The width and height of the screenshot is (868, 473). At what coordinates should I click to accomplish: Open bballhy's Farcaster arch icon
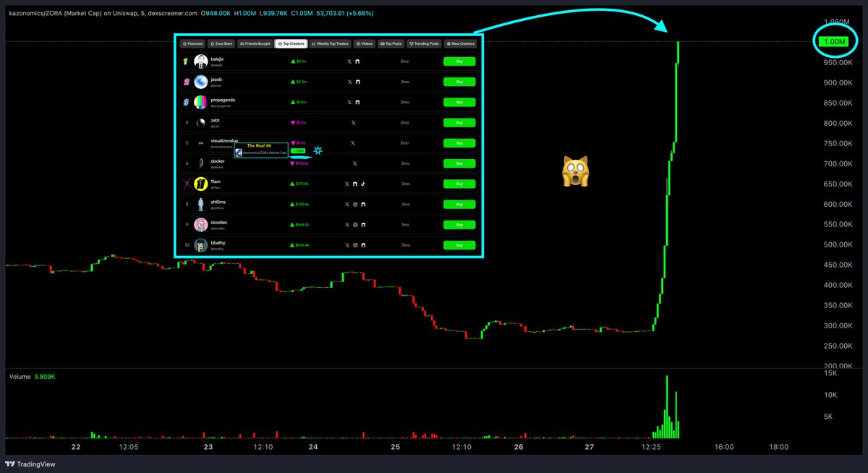click(x=363, y=245)
